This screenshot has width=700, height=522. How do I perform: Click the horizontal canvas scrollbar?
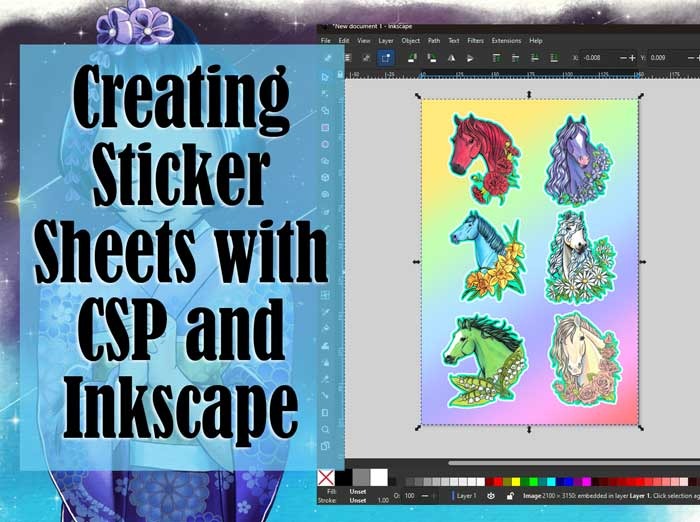[574, 463]
